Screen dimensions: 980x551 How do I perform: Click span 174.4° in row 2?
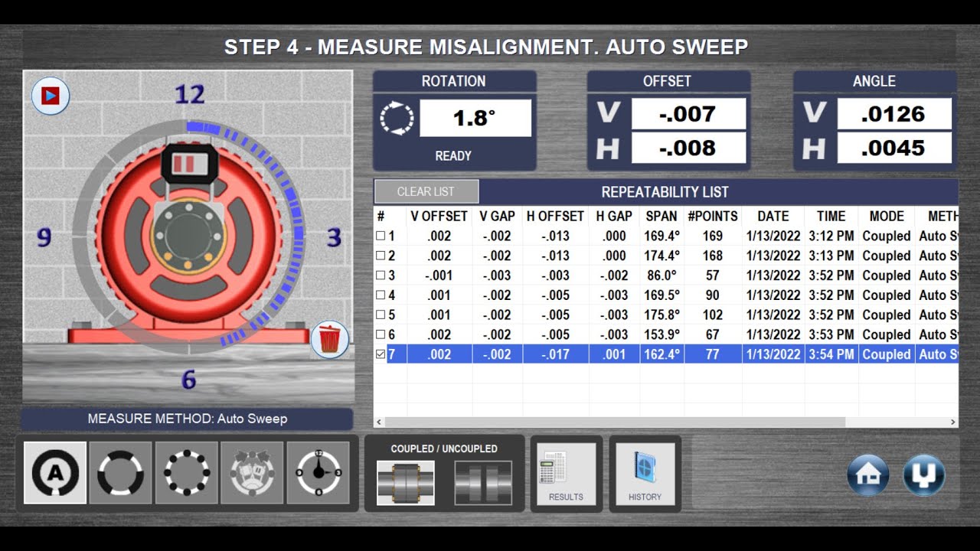tap(661, 256)
